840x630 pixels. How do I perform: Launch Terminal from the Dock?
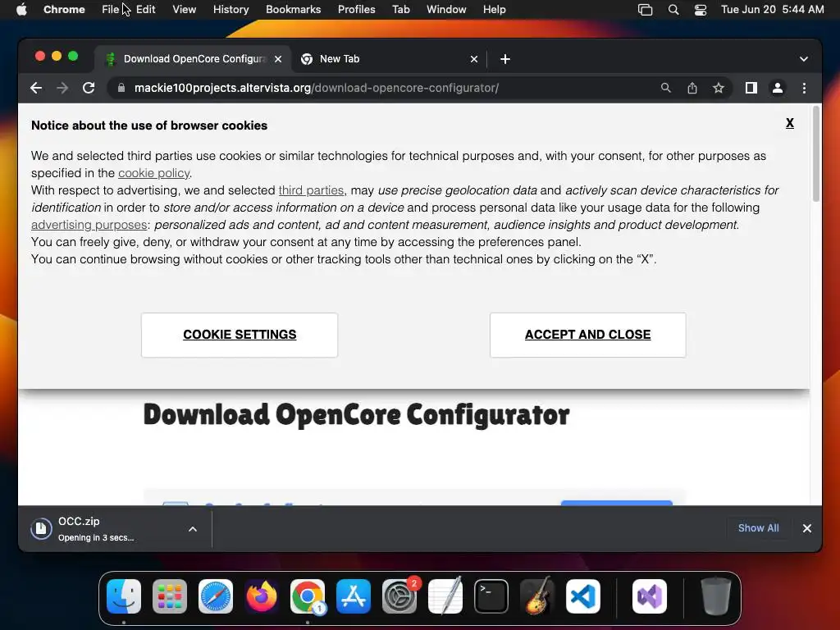[491, 596]
